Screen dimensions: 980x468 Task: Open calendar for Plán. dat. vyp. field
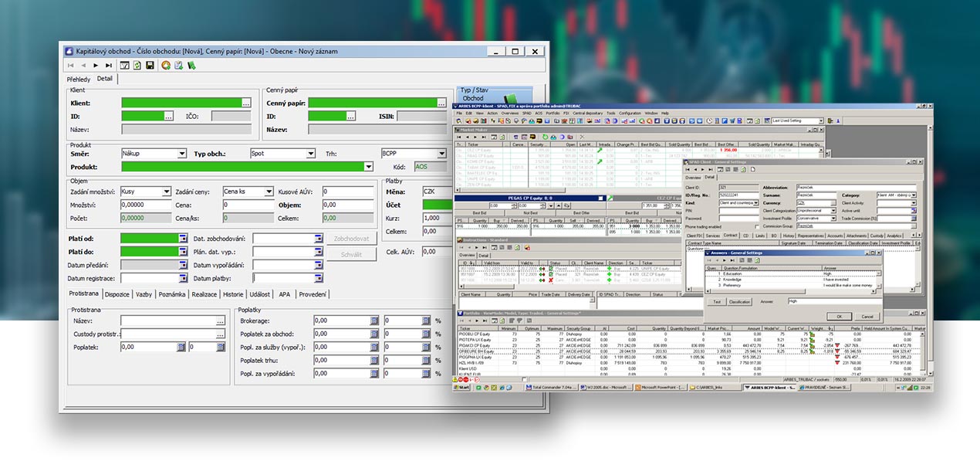(318, 252)
